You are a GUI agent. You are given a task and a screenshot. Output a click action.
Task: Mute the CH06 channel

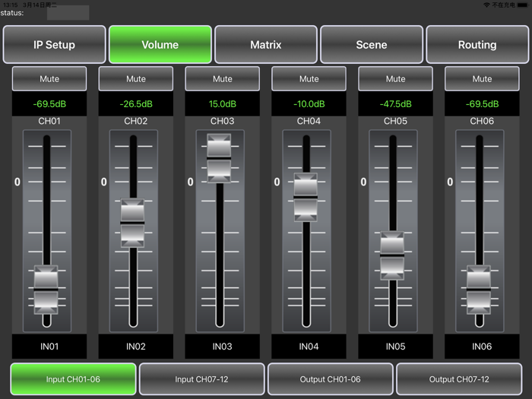[x=482, y=79]
